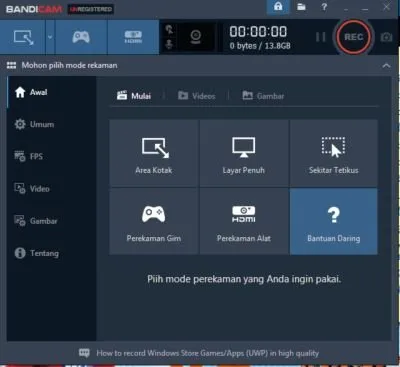Switch to game recording mode in toolbar

pos(81,37)
